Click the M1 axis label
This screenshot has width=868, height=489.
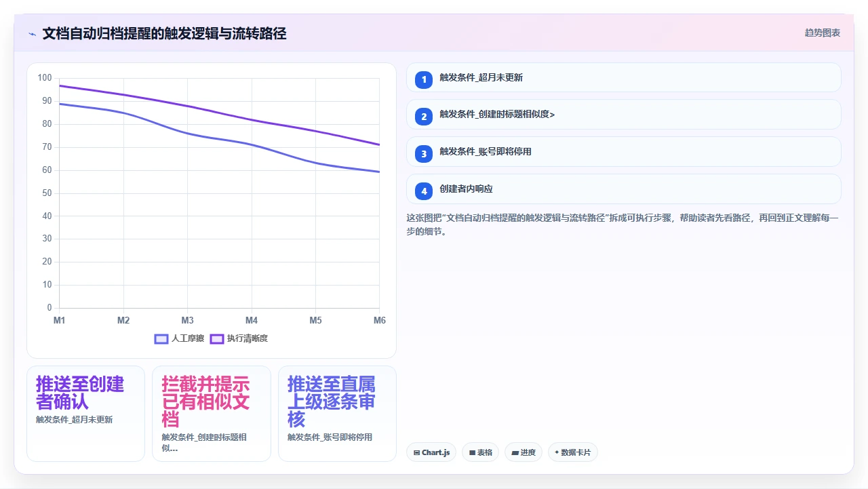tap(59, 320)
